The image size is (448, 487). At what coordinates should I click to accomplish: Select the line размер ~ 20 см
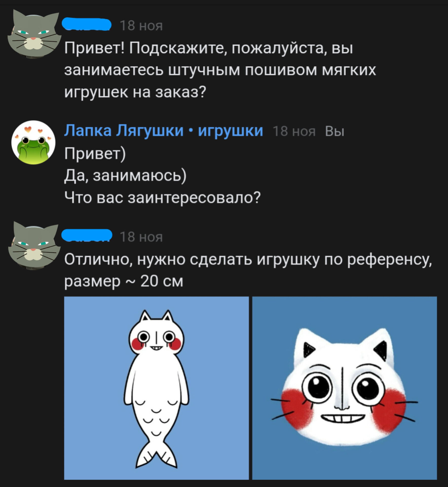[124, 281]
